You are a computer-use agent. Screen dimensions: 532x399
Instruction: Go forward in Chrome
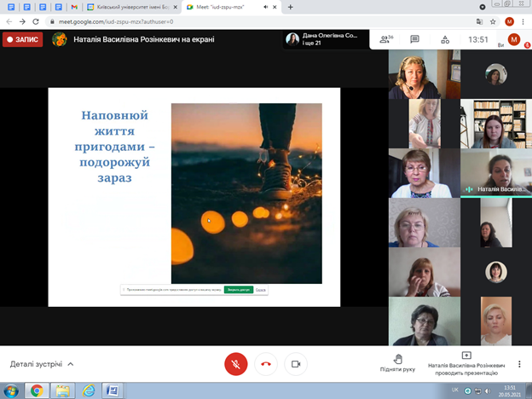(22, 21)
